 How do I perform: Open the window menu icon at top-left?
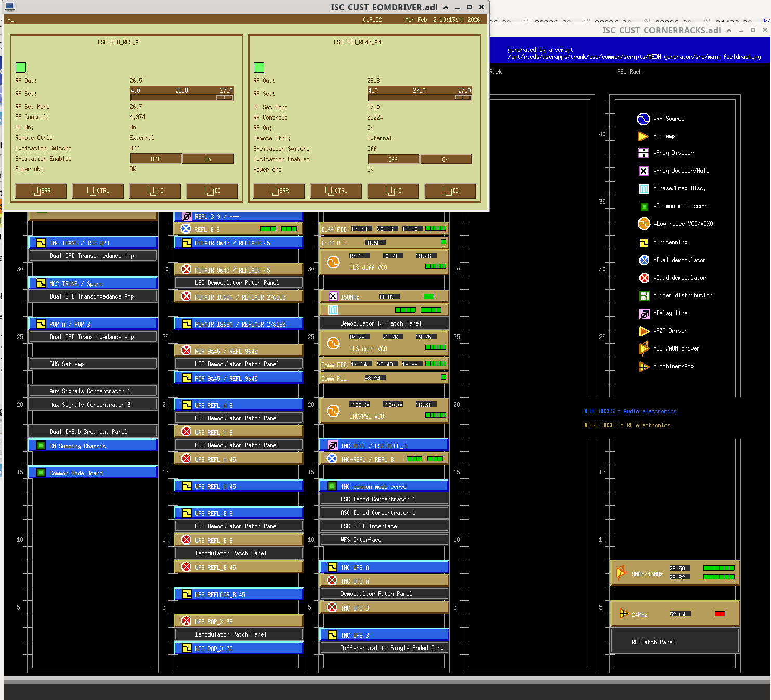point(9,7)
